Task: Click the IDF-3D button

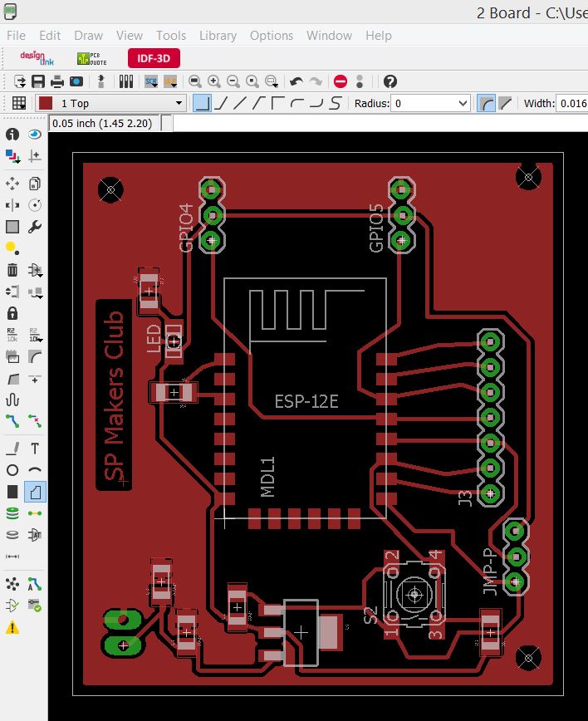Action: tap(154, 58)
